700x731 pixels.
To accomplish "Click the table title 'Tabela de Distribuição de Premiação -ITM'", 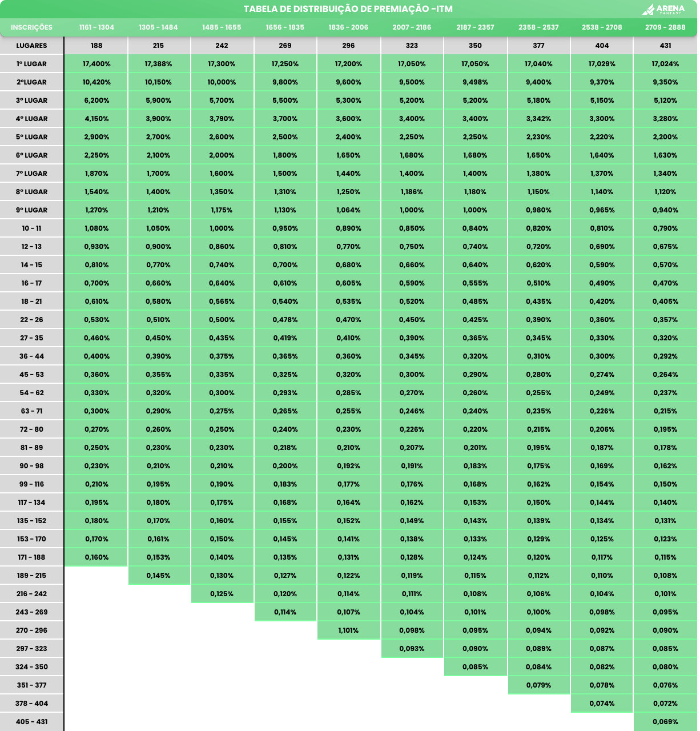I will pyautogui.click(x=348, y=9).
